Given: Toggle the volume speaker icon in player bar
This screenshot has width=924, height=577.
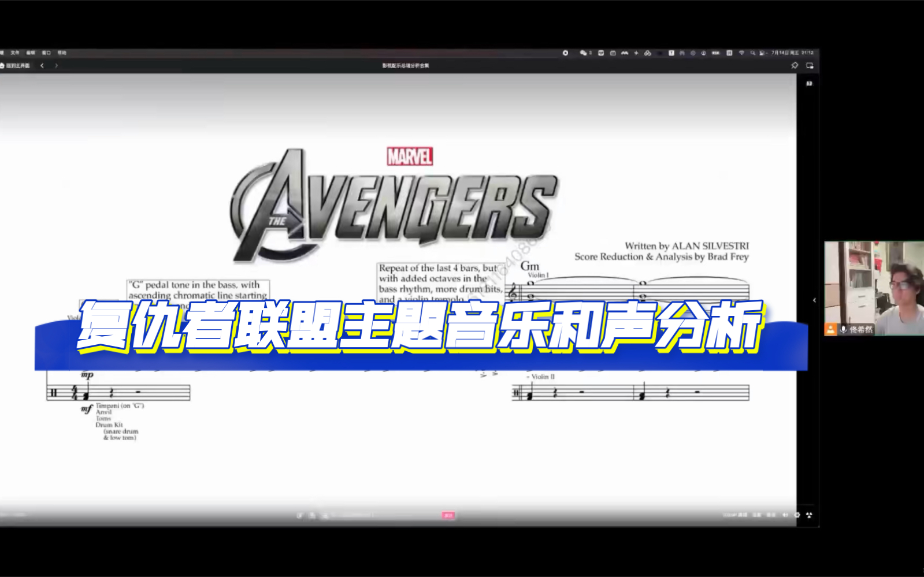Looking at the screenshot, I should (785, 515).
